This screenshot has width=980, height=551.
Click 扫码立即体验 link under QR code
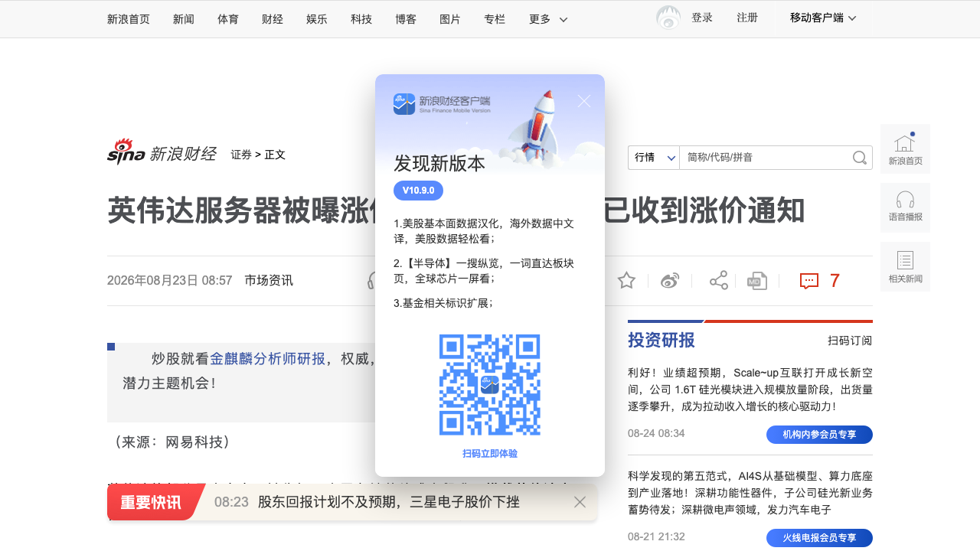[x=490, y=454]
